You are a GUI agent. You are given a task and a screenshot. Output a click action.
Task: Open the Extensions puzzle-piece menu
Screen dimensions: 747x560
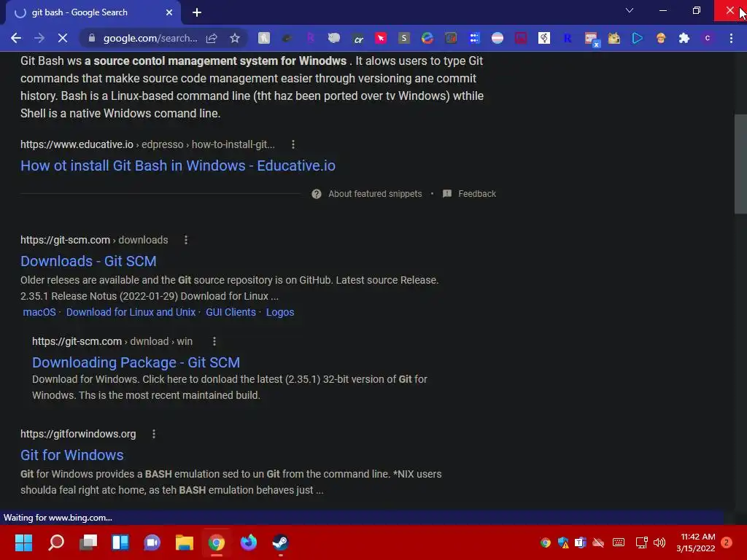(x=684, y=38)
